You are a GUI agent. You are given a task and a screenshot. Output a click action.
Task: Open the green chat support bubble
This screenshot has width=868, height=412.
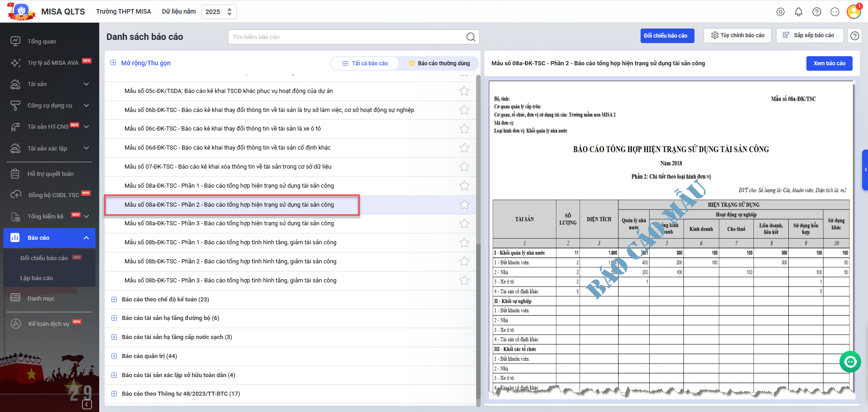pyautogui.click(x=850, y=362)
